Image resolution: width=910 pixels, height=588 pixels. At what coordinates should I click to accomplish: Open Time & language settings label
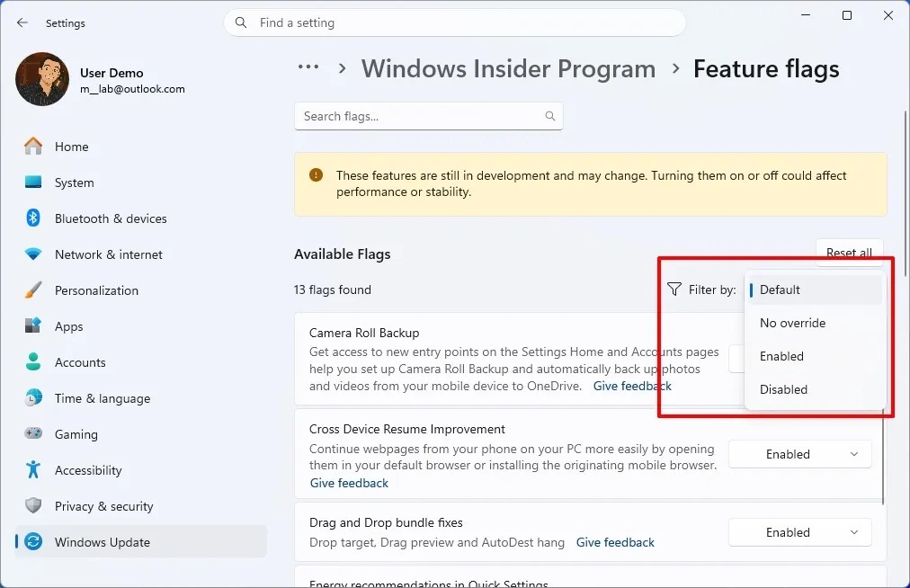click(x=103, y=398)
